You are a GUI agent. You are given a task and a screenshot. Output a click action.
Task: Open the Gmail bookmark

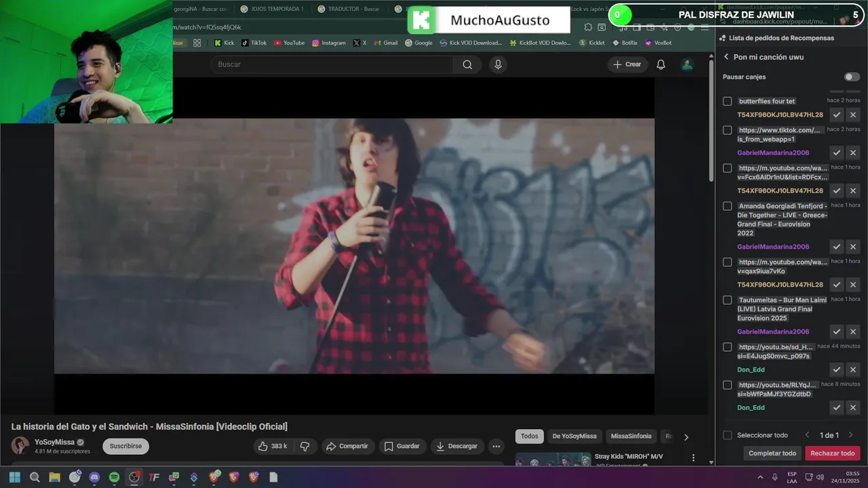(x=384, y=43)
